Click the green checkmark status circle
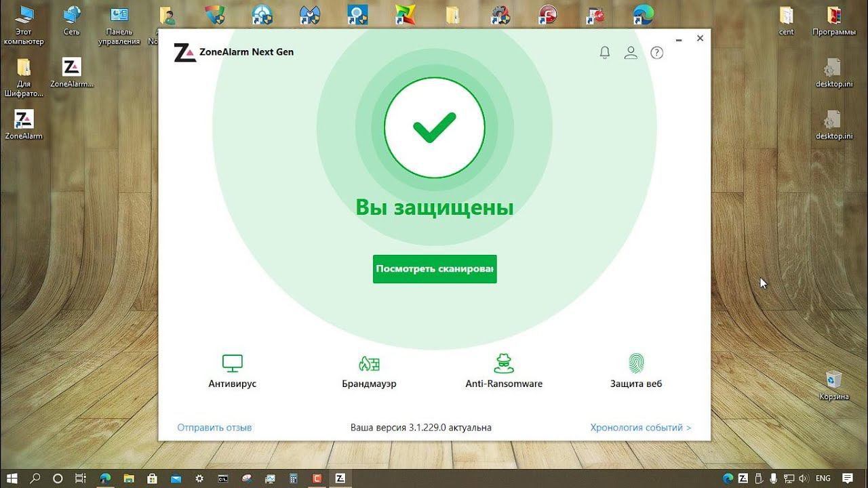The width and height of the screenshot is (868, 488). [435, 127]
